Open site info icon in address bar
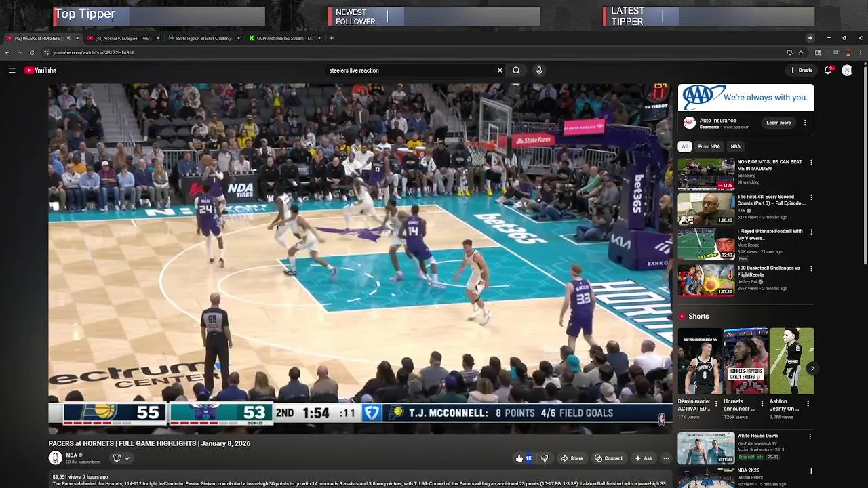 pos(46,52)
